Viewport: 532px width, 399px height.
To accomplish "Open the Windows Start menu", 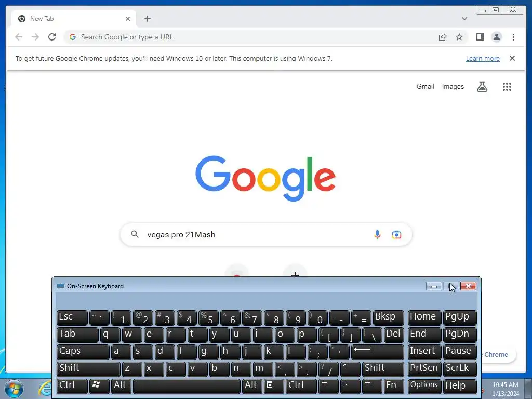I will [x=14, y=389].
